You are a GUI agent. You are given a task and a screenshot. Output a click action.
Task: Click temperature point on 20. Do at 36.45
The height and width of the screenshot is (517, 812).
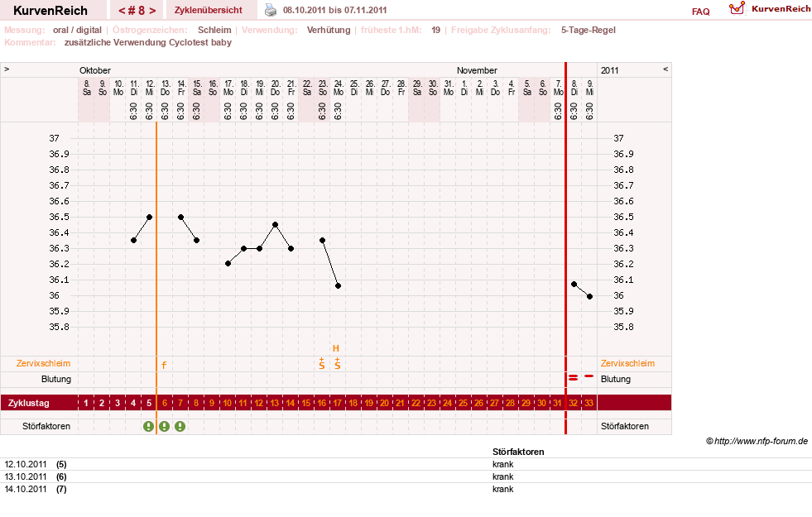coord(275,225)
